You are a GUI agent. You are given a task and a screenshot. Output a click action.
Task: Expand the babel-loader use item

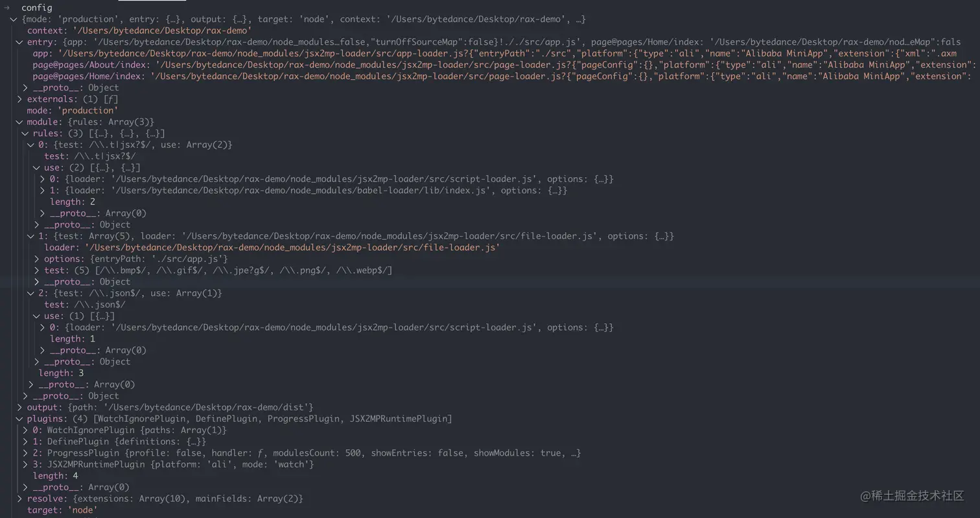pyautogui.click(x=43, y=191)
